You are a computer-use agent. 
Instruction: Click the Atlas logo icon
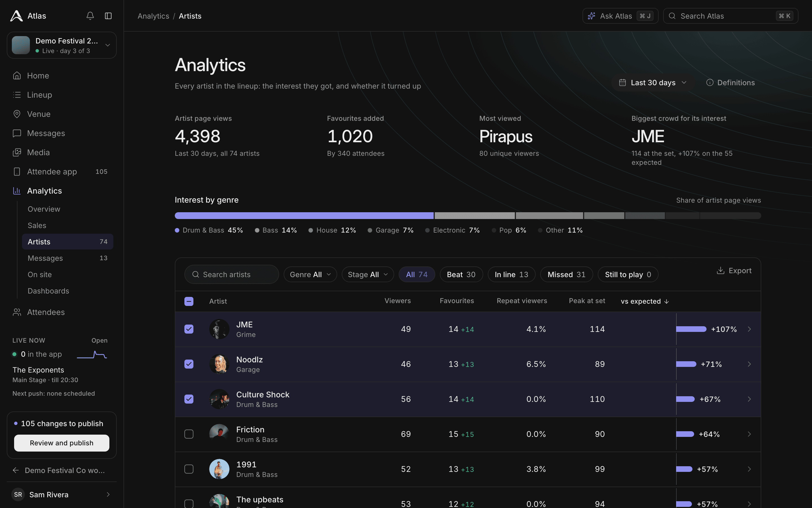coord(16,16)
